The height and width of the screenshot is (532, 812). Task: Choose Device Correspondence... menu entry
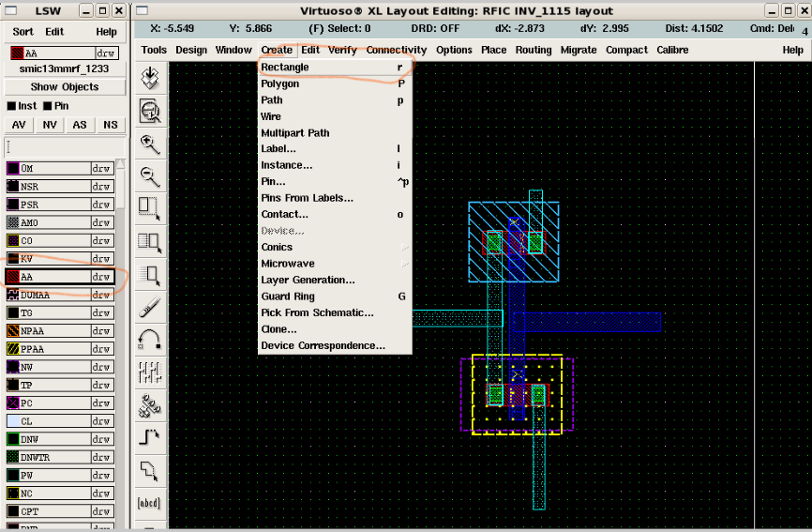click(335, 345)
